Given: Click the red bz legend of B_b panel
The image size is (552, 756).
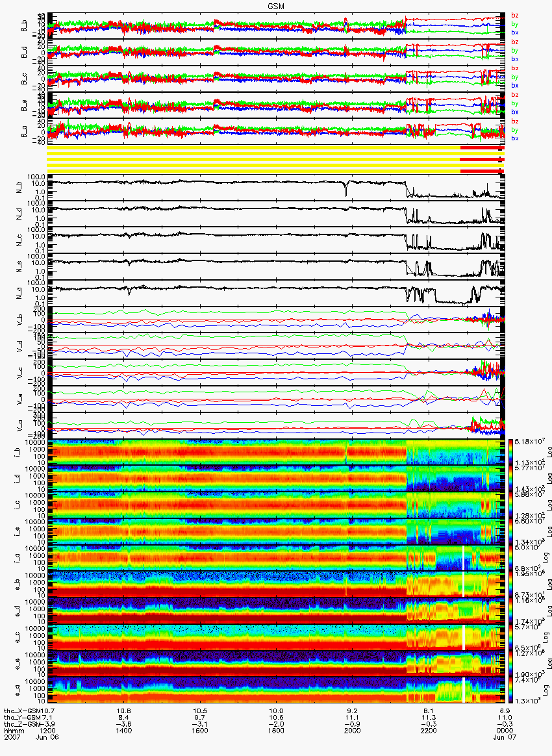Looking at the screenshot, I should 515,16.
